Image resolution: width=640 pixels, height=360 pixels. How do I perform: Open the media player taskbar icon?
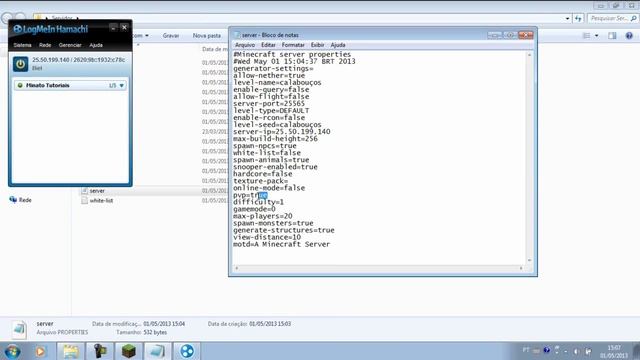pyautogui.click(x=40, y=351)
